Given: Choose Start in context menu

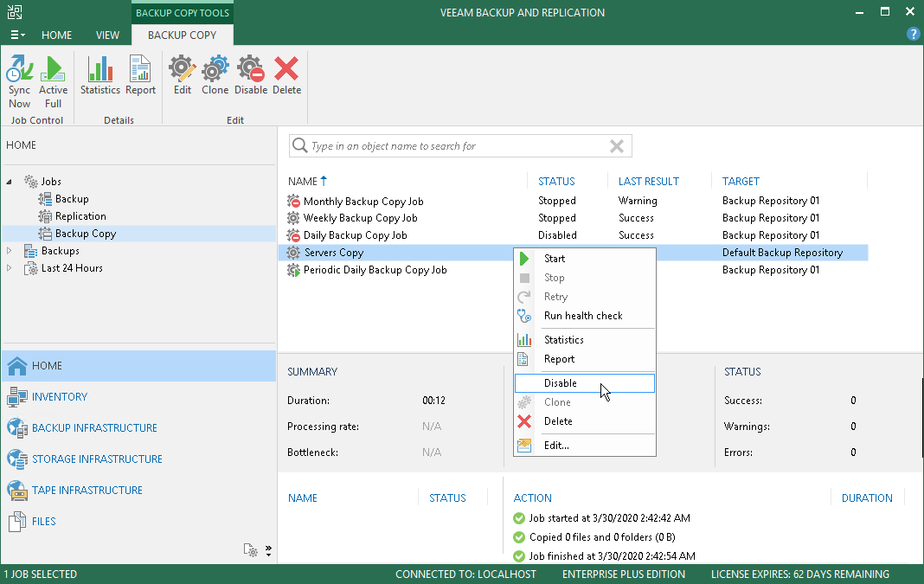Looking at the screenshot, I should [585, 258].
